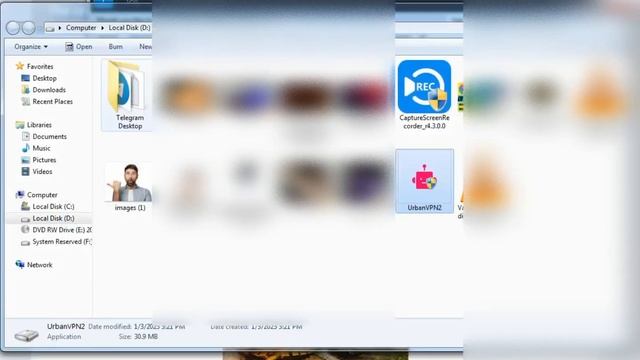Viewport: 640px width, 360px height.
Task: Select Favorites in the navigation pane
Action: click(x=40, y=67)
